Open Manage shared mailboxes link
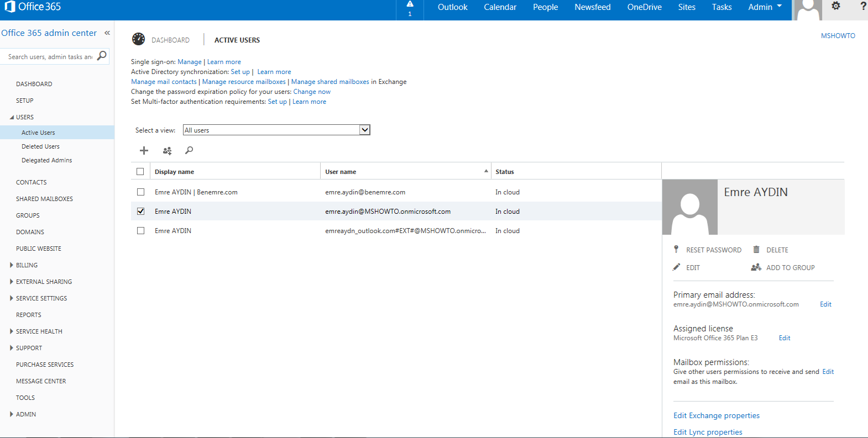Image resolution: width=868 pixels, height=438 pixels. (x=330, y=82)
